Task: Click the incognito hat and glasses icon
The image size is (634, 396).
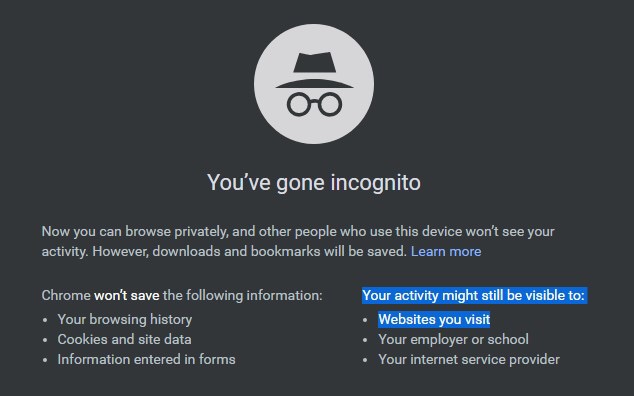Action: 314,84
